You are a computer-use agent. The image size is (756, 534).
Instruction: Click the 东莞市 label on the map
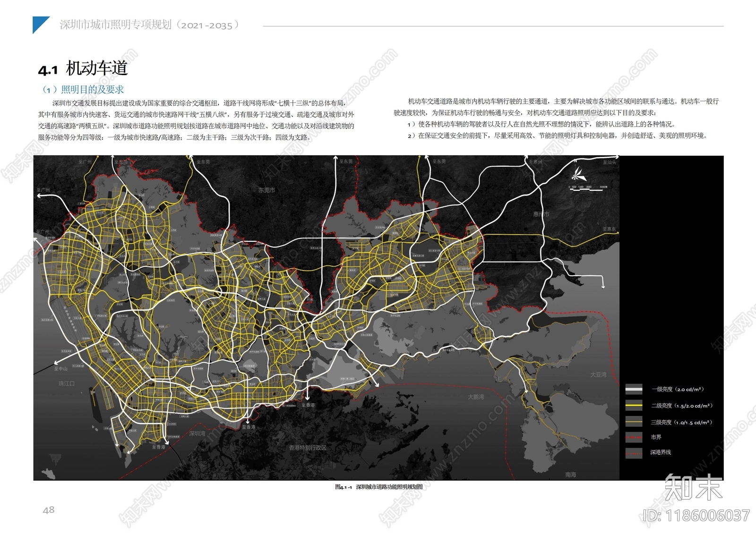[x=266, y=190]
